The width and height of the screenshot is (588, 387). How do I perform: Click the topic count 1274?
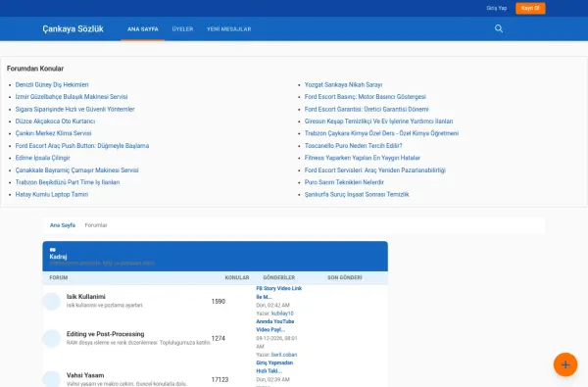click(219, 338)
